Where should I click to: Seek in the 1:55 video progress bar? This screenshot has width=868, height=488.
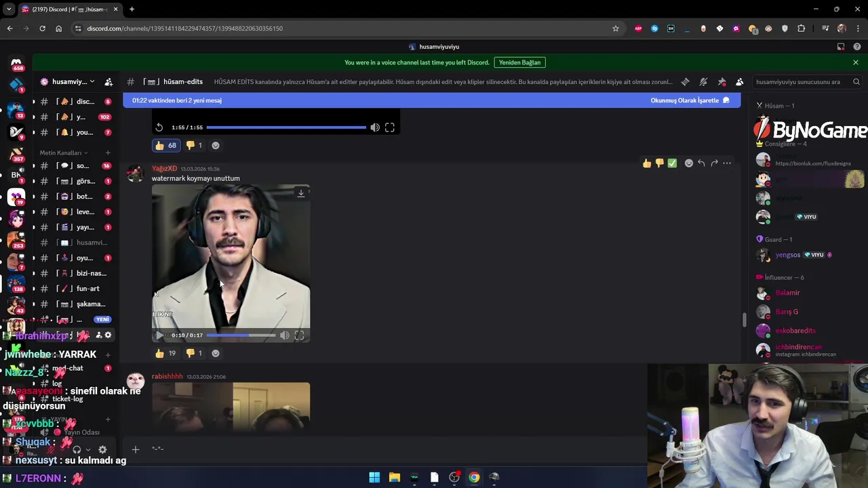tap(286, 127)
